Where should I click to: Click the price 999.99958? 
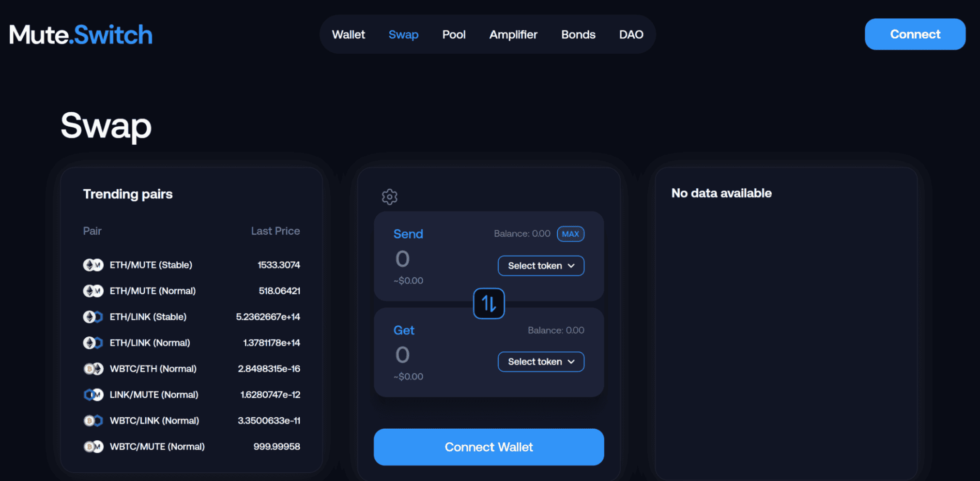[x=277, y=447]
